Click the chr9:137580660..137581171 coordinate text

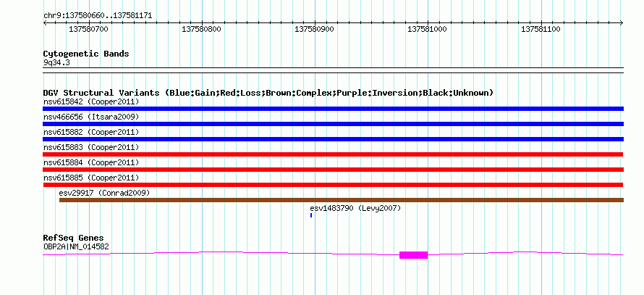[x=98, y=16]
